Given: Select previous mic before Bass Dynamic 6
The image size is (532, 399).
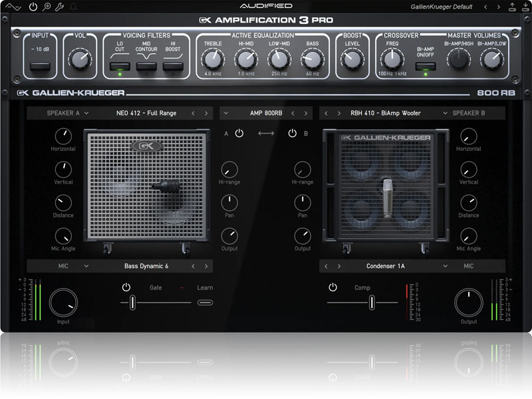Looking at the screenshot, I should (193, 266).
